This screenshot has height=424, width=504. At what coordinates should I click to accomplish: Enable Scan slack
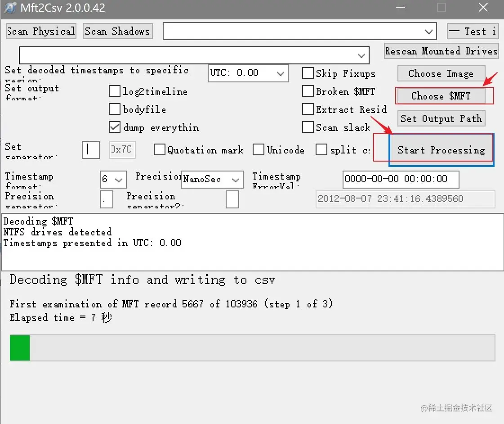pyautogui.click(x=308, y=127)
